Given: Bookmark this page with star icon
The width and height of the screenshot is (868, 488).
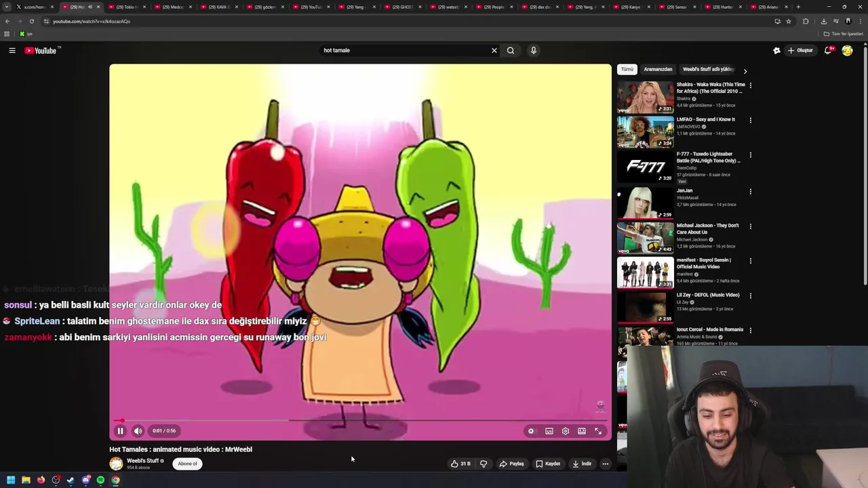Looking at the screenshot, I should coord(789,21).
